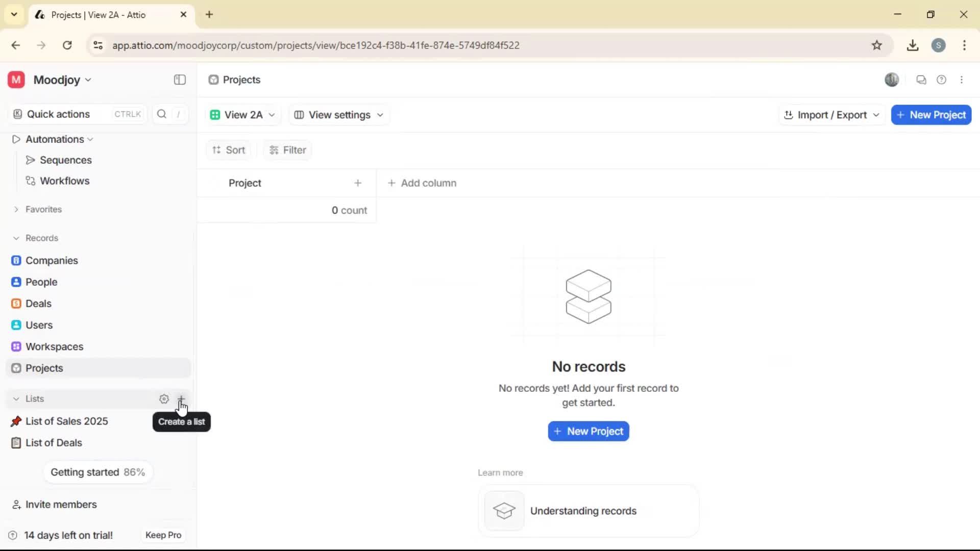Collapse the Records section
The image size is (980, 551).
(16, 238)
